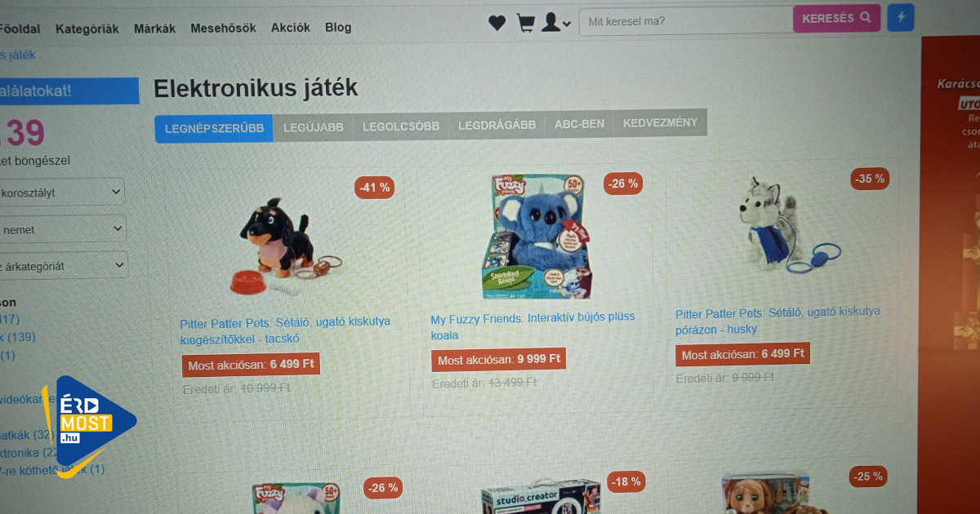Open the Akciók menu item
980x514 pixels.
tap(291, 27)
